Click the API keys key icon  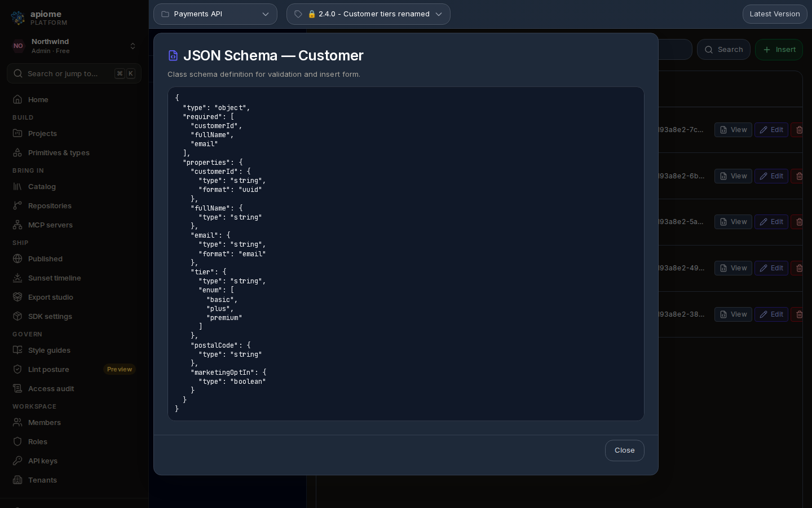pos(17,461)
